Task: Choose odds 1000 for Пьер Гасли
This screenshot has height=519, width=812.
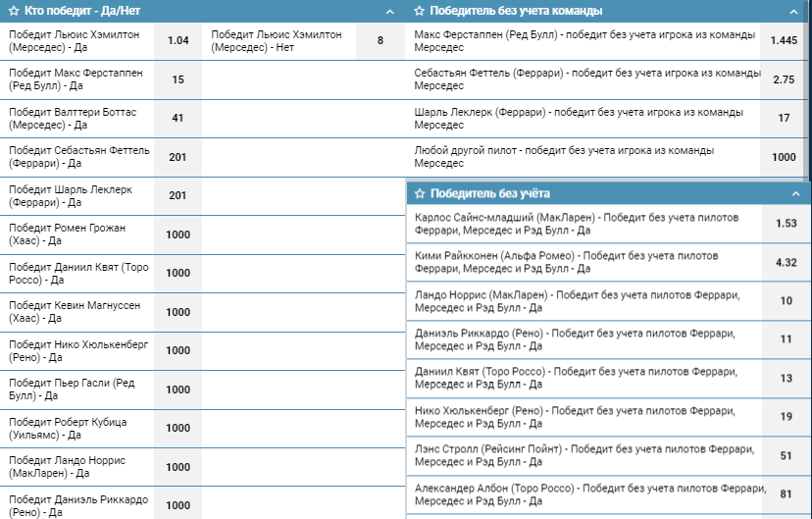Action: (178, 389)
